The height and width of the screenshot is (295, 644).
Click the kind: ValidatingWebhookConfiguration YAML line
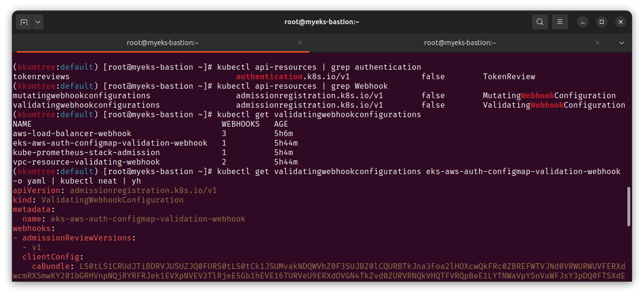point(98,200)
